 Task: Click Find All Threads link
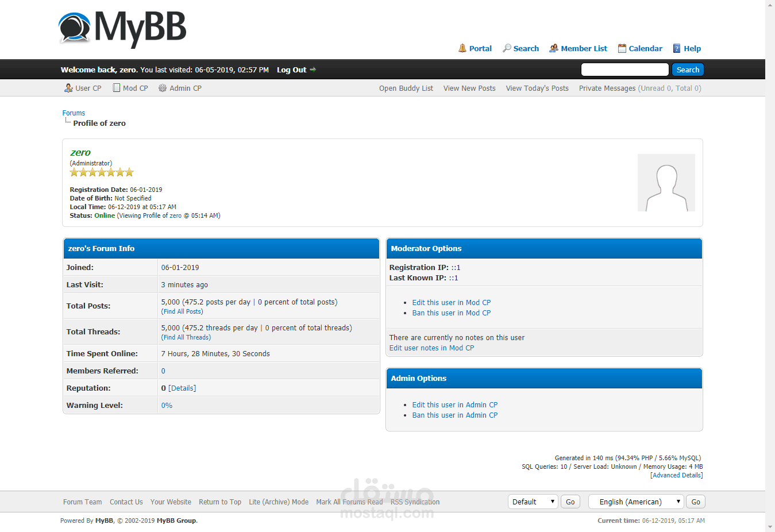point(186,337)
